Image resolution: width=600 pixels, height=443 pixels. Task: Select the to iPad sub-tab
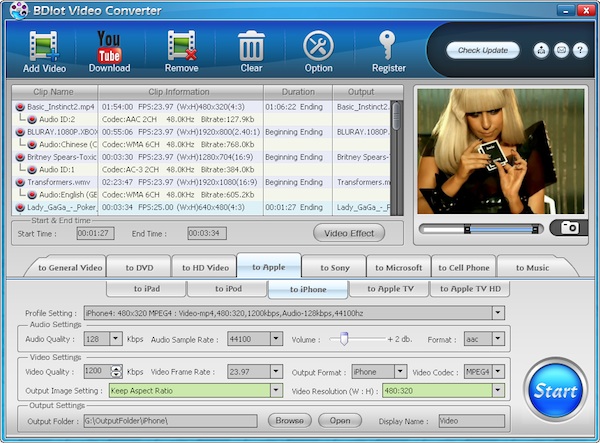pos(147,289)
